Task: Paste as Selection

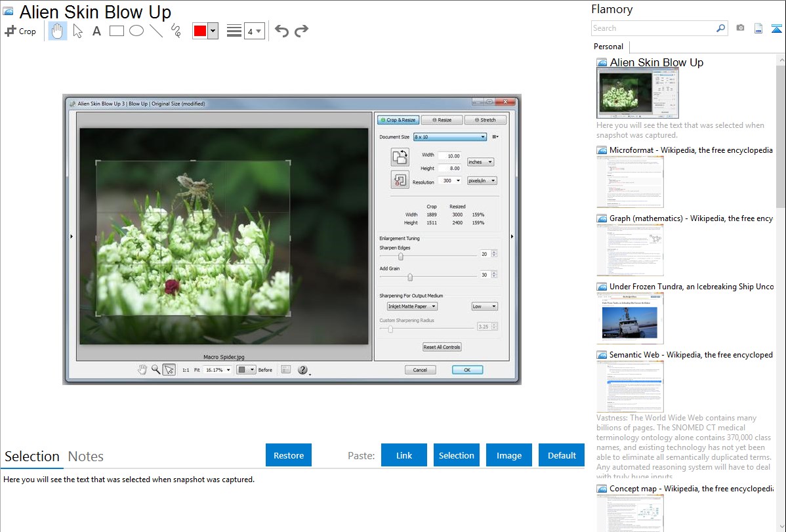Action: [456, 455]
